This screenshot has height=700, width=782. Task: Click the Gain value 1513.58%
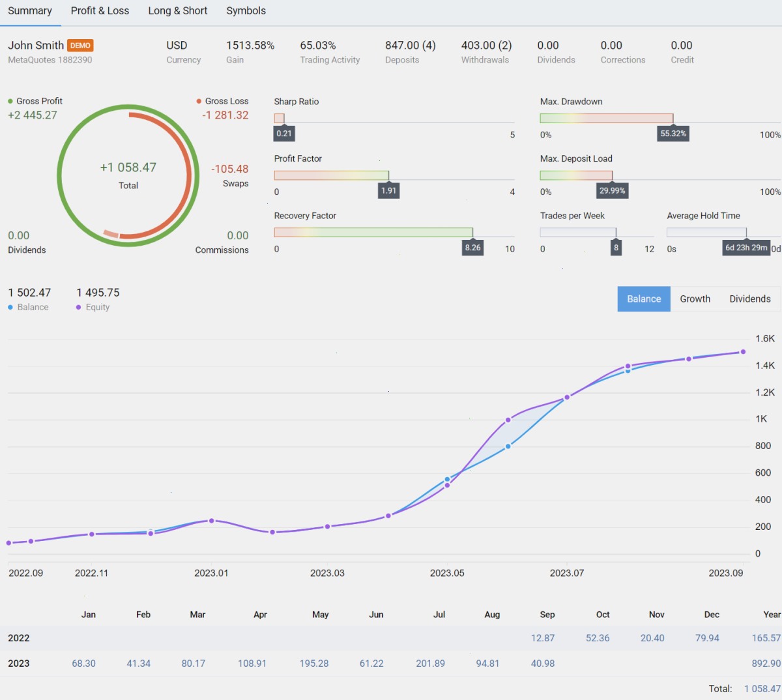click(250, 45)
